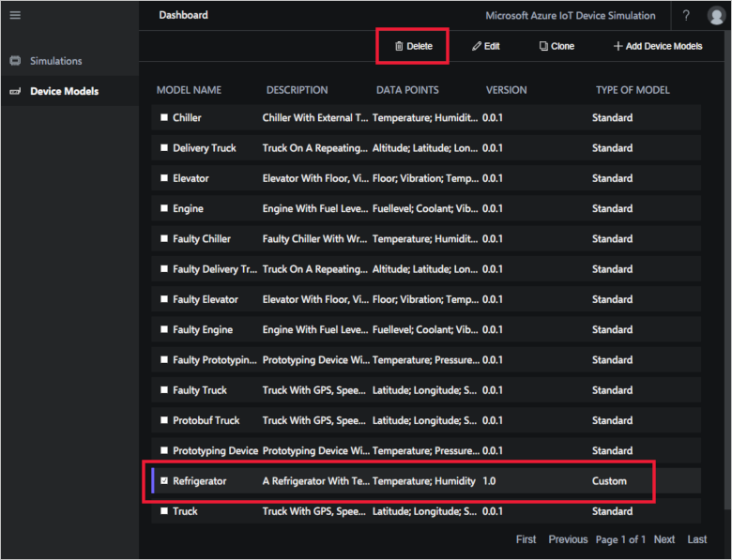This screenshot has height=560, width=732.
Task: Click the Next page link
Action: (663, 539)
